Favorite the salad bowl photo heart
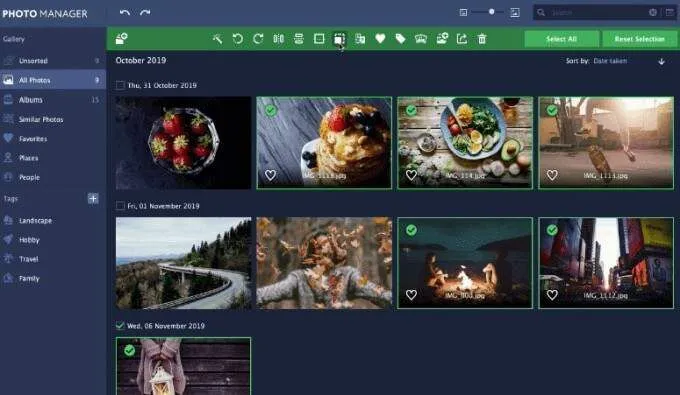This screenshot has height=395, width=680. point(411,175)
